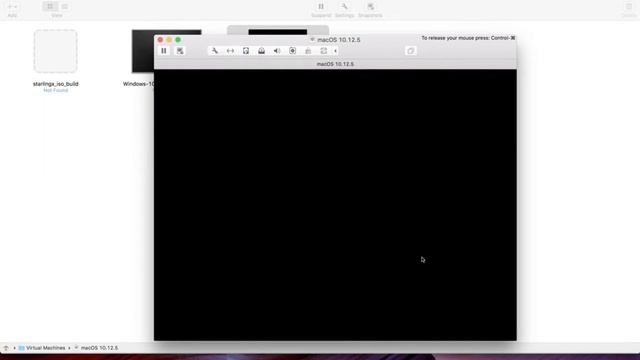Maximize VM window with green button
Screen dimensions: 640x360
point(178,40)
